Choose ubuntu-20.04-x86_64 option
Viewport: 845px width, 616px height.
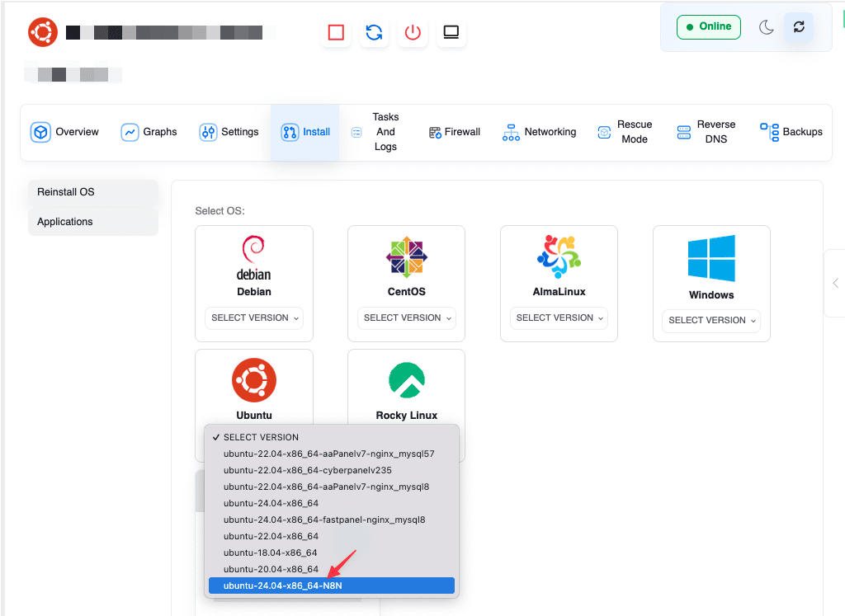pyautogui.click(x=332, y=569)
